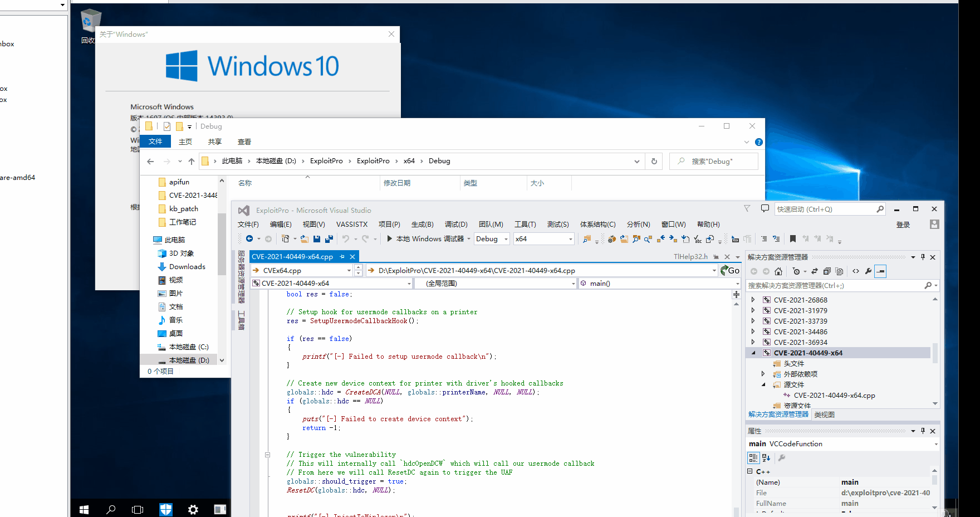Screen dimensions: 980x517
Task: Refresh the File Explorer address bar
Action: 654,161
